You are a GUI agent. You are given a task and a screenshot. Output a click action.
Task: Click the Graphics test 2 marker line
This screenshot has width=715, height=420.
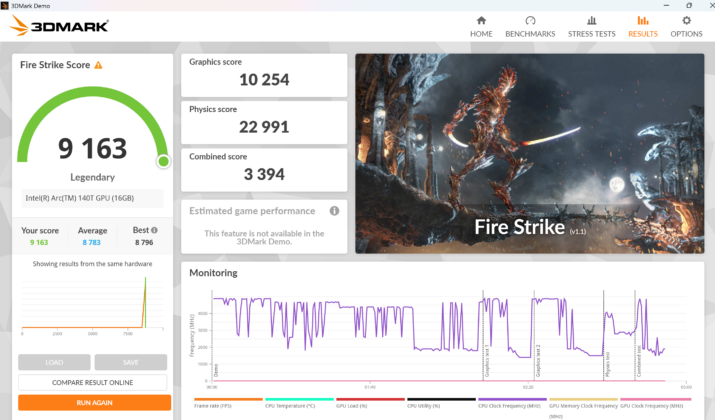coord(534,335)
